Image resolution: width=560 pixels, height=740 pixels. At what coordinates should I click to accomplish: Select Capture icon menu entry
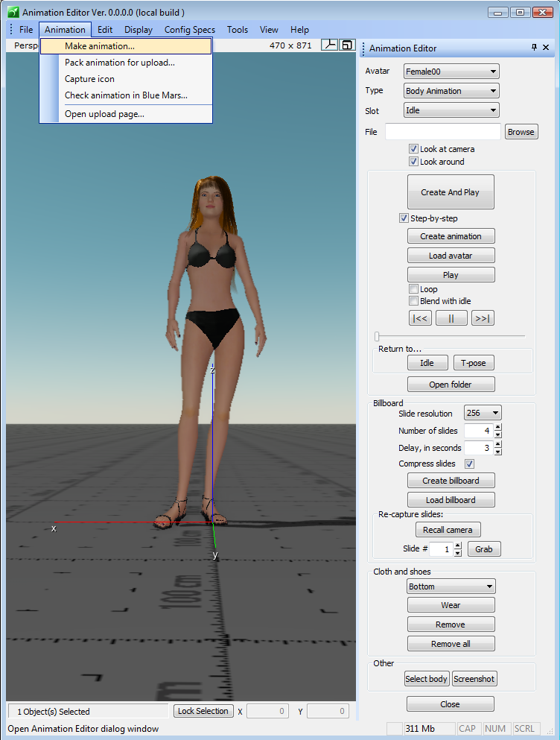[126, 79]
